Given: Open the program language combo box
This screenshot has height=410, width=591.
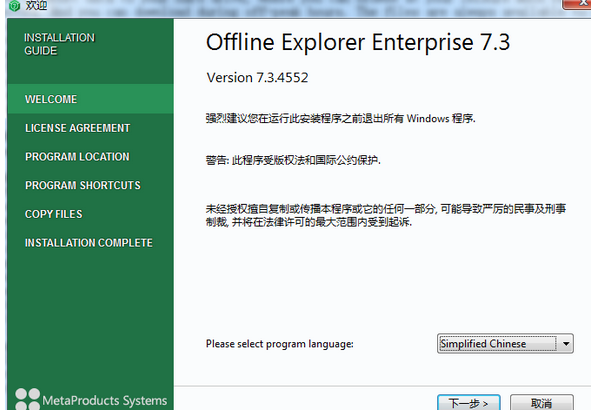Looking at the screenshot, I should pos(505,343).
